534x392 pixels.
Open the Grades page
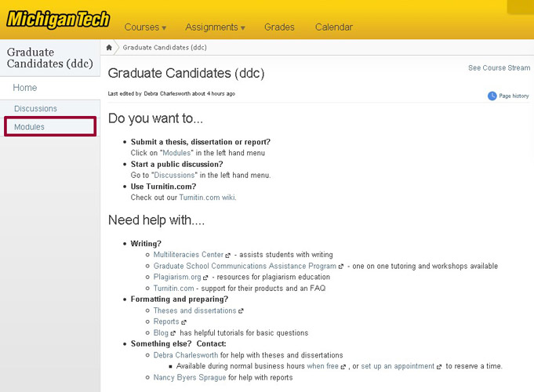tap(279, 27)
